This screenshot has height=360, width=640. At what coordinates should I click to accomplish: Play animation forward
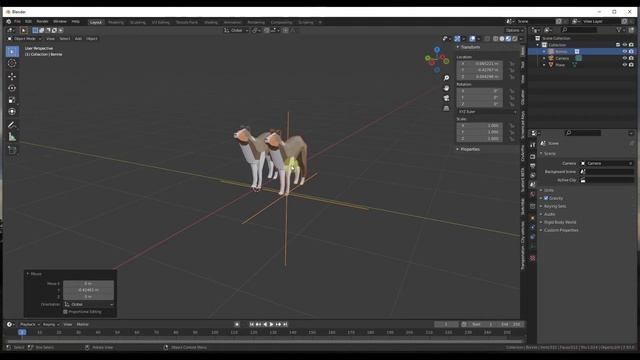tap(271, 324)
